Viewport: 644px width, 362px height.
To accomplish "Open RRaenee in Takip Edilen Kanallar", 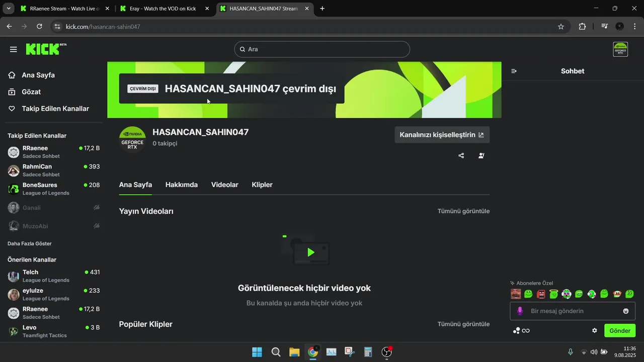I will (53, 152).
